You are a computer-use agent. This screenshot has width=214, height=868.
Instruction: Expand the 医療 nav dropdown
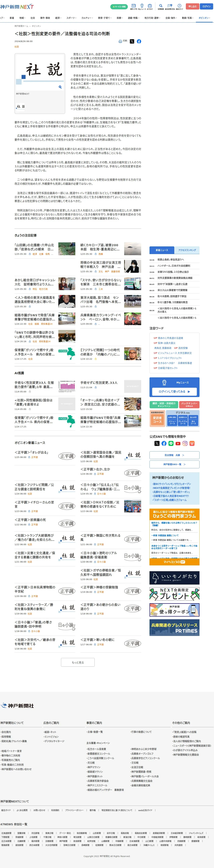pyautogui.click(x=120, y=18)
